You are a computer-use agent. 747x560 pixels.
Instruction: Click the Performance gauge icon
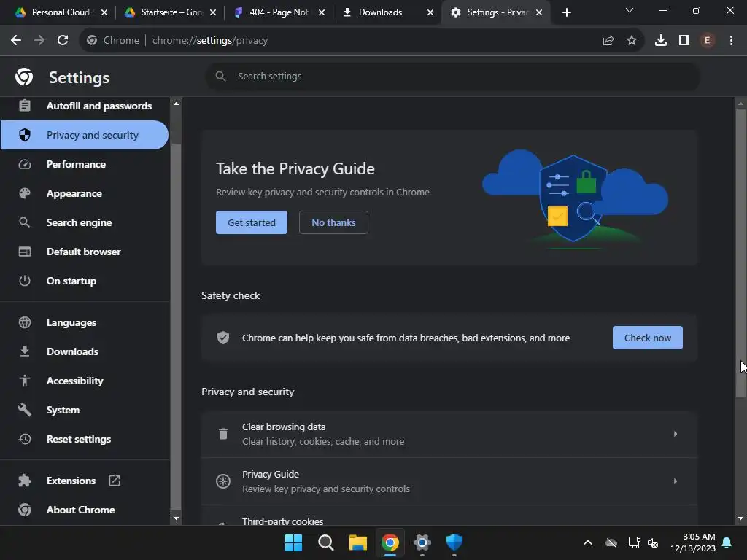point(25,164)
